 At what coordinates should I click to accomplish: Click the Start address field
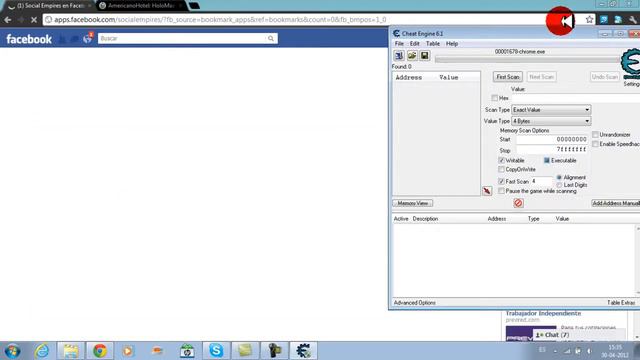click(552, 140)
